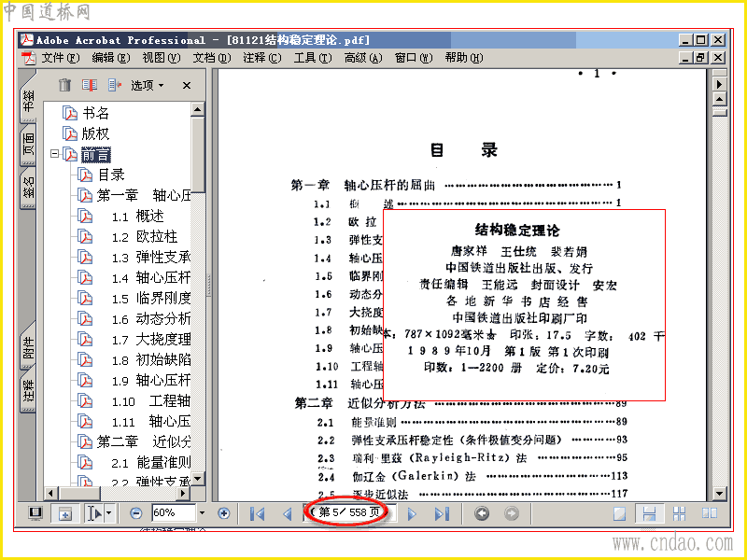
Task: Click the expand current bookmark icon
Action: point(114,85)
